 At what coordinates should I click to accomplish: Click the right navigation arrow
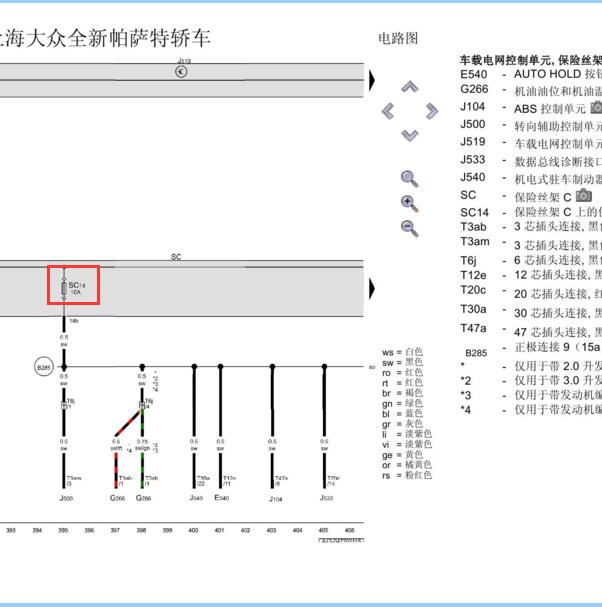coord(432,111)
